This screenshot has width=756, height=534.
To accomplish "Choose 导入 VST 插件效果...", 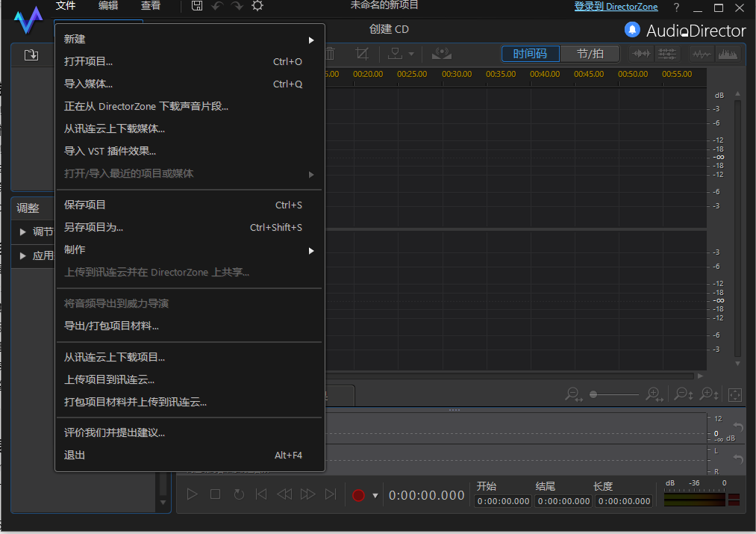I will coord(190,151).
